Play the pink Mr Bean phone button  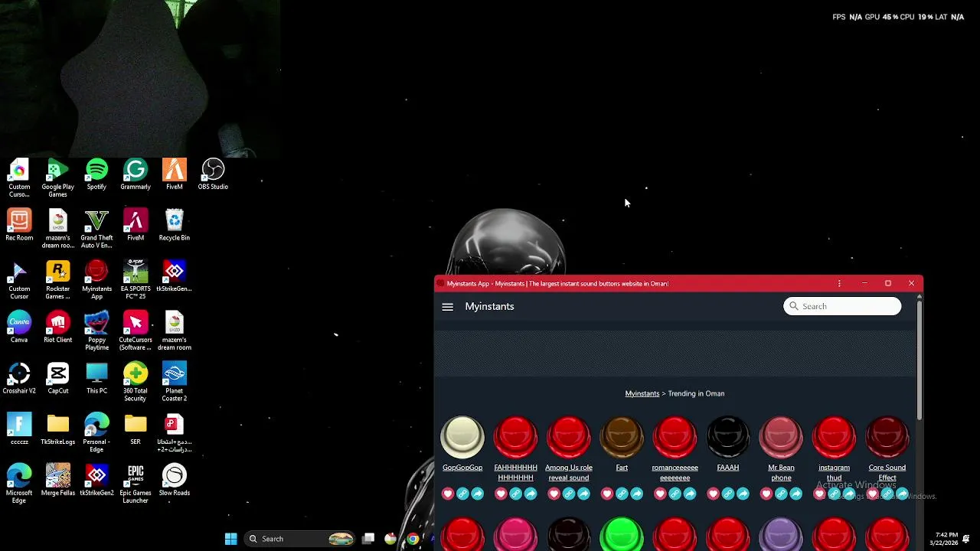click(x=781, y=438)
